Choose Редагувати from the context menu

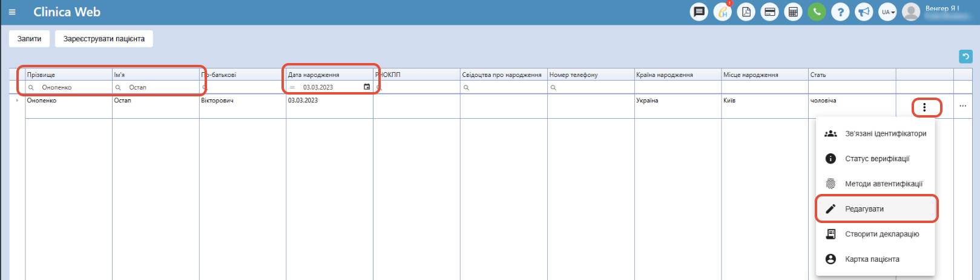[x=875, y=209]
